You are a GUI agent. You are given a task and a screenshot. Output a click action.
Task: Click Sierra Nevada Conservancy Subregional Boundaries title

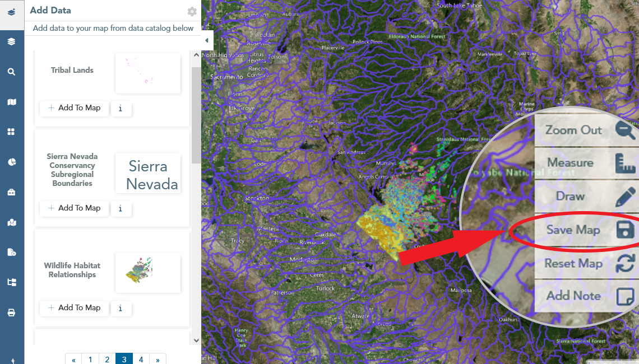72,170
